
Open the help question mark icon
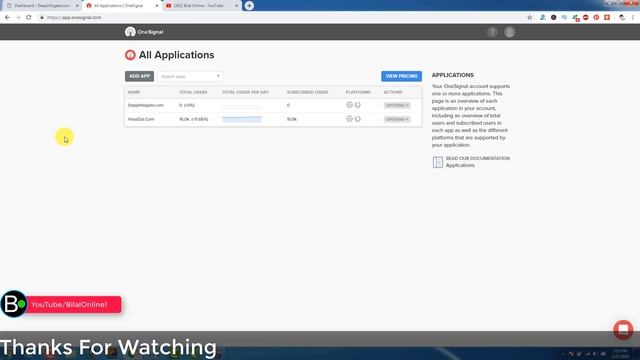[492, 32]
